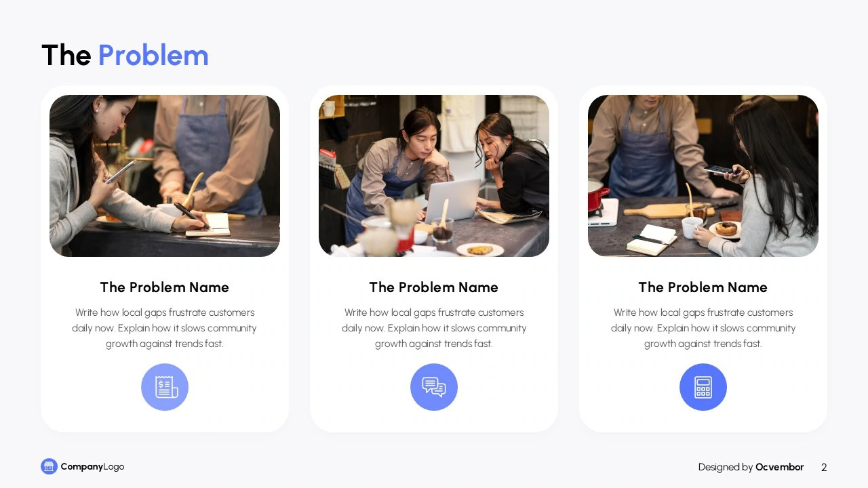Click the Ocvembor designer credit
Viewport: 868px width, 488px height.
(780, 467)
